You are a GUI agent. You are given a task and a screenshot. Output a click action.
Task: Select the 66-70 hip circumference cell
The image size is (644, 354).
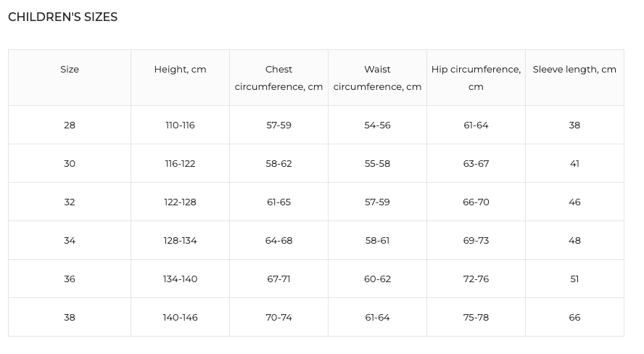point(476,202)
